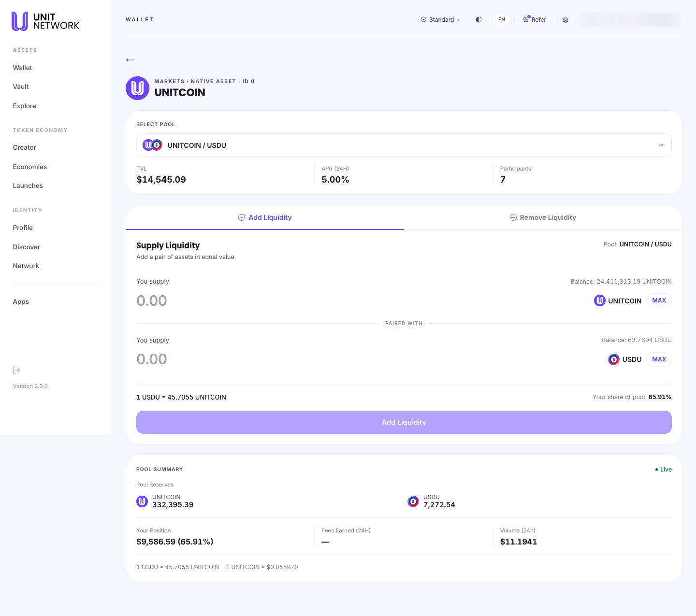Click TVL value $14,545.09
This screenshot has height=616, width=696.
pyautogui.click(x=161, y=180)
